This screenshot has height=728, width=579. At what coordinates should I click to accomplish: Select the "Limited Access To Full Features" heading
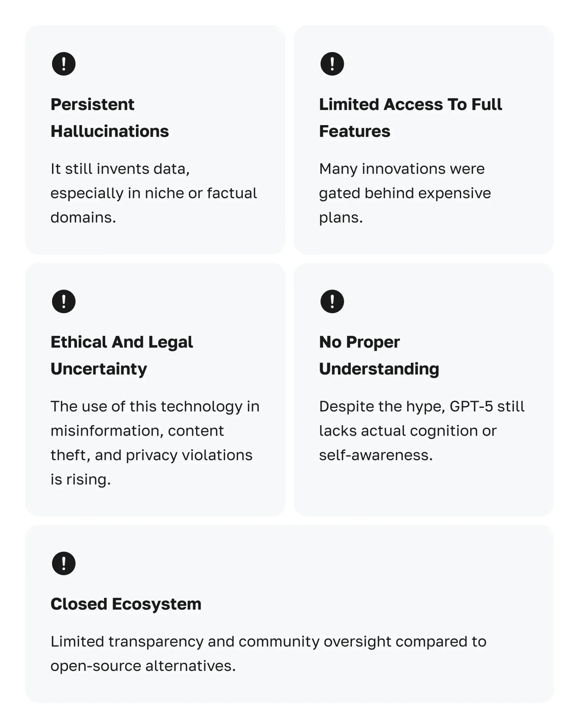410,117
